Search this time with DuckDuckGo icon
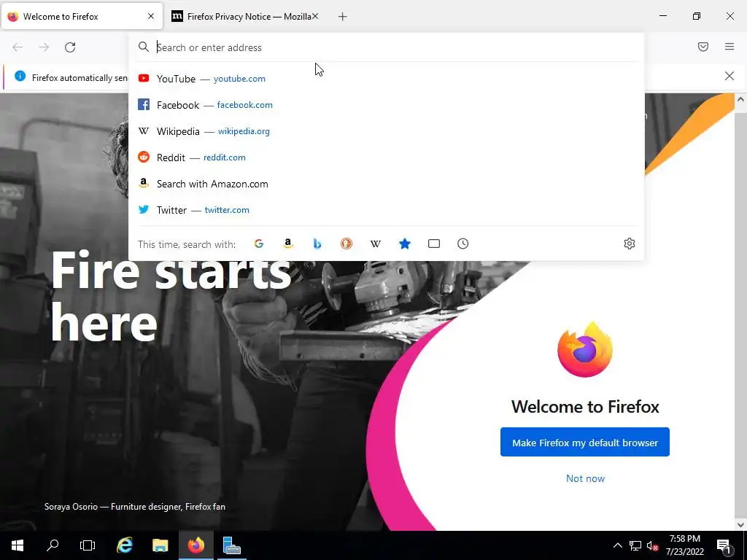Viewport: 747px width, 560px height. click(347, 244)
